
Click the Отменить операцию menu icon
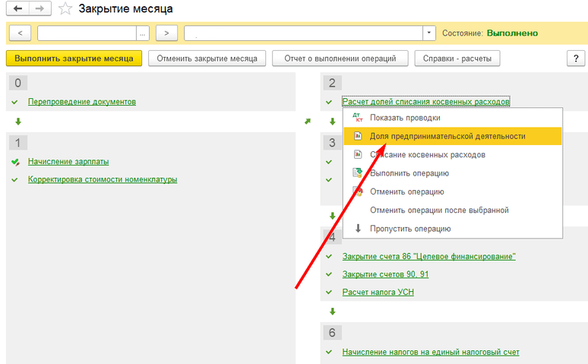coord(359,191)
